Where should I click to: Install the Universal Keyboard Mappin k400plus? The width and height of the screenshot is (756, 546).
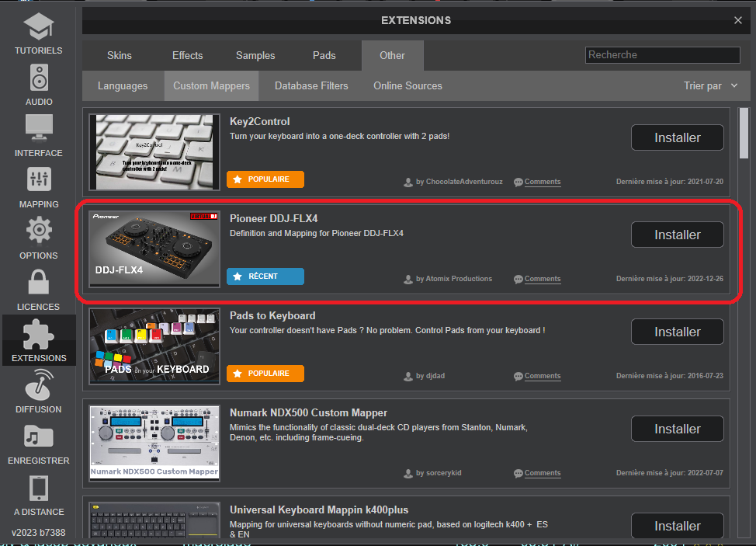pyautogui.click(x=678, y=525)
